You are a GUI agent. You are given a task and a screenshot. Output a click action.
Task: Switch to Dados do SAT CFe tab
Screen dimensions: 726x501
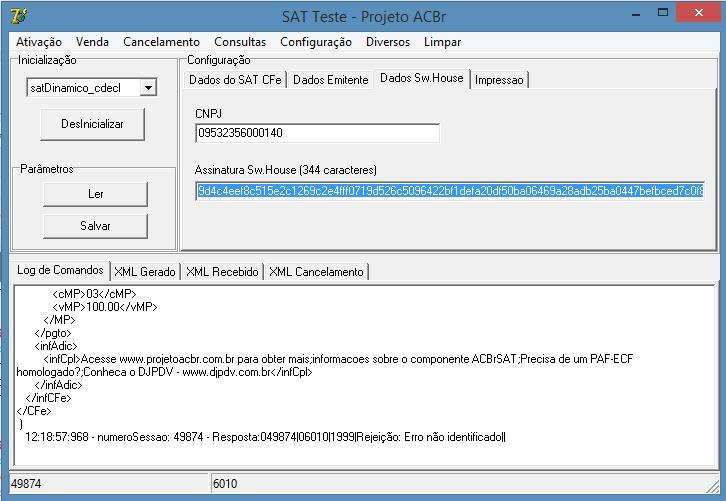235,80
